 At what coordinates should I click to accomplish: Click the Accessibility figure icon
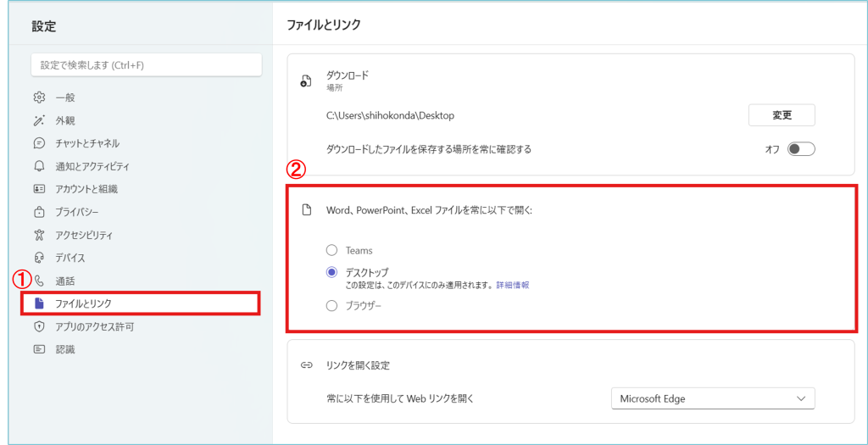click(38, 235)
